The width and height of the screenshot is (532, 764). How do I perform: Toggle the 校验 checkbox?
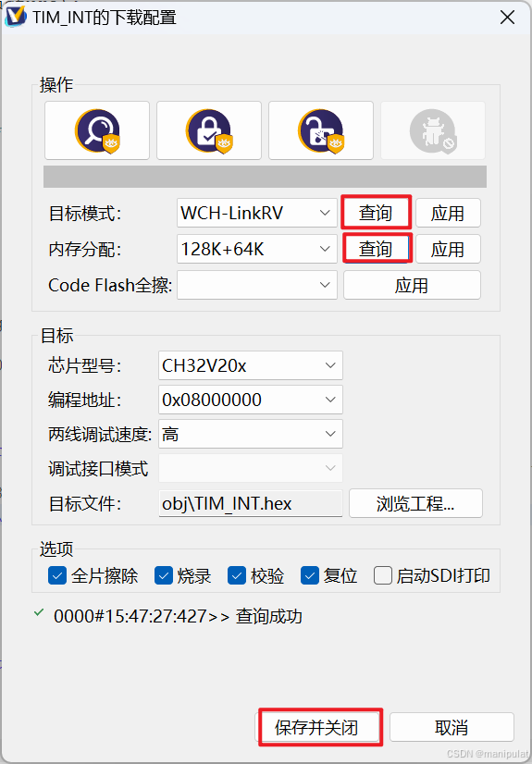point(237,576)
